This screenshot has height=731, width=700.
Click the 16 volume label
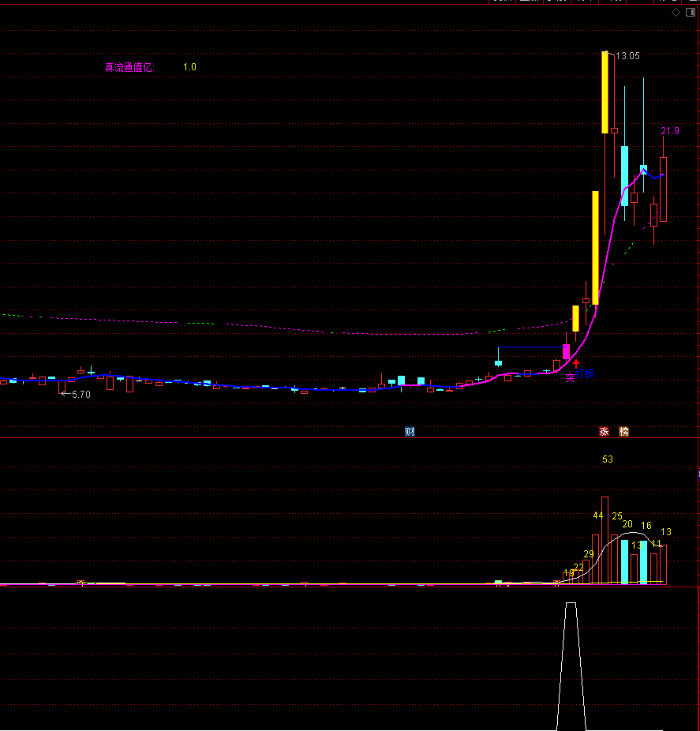coord(646,526)
